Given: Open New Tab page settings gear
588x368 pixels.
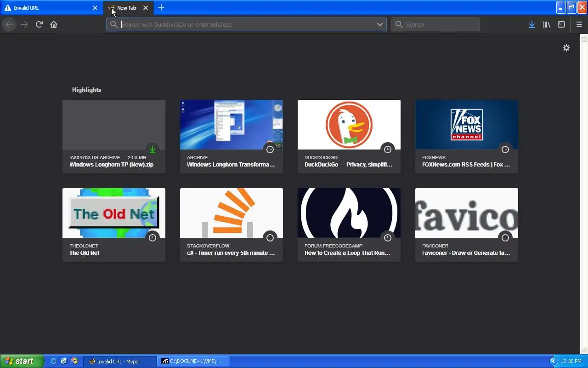Looking at the screenshot, I should click(x=566, y=48).
